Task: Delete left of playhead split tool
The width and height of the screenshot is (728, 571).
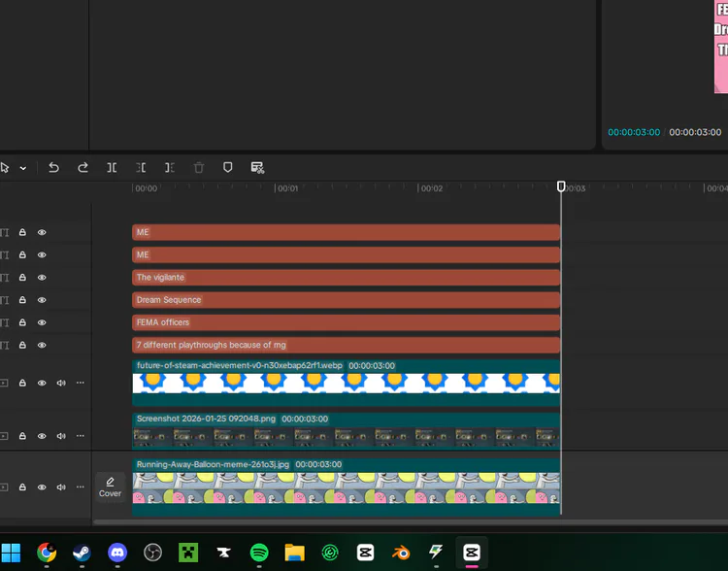Action: (x=141, y=167)
